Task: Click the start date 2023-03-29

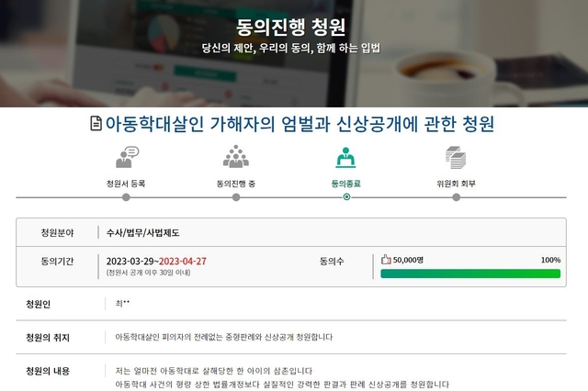Action: click(x=131, y=261)
